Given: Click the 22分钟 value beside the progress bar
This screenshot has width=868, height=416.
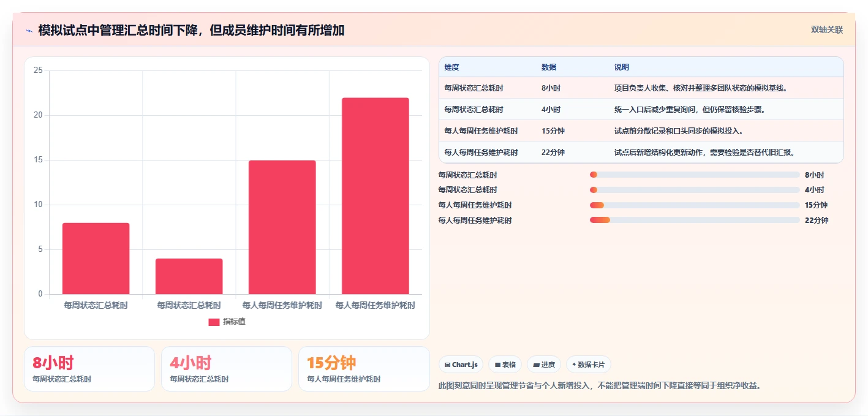Looking at the screenshot, I should [817, 221].
